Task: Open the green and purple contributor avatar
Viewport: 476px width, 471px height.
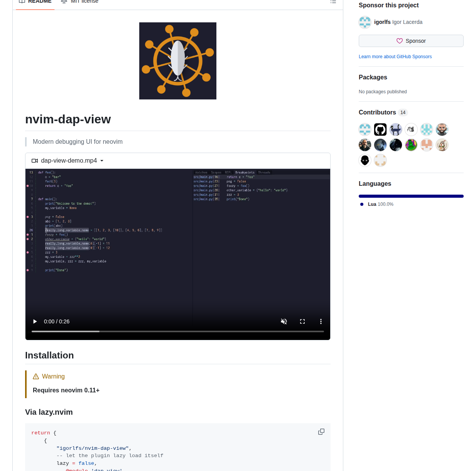Action: point(411,145)
